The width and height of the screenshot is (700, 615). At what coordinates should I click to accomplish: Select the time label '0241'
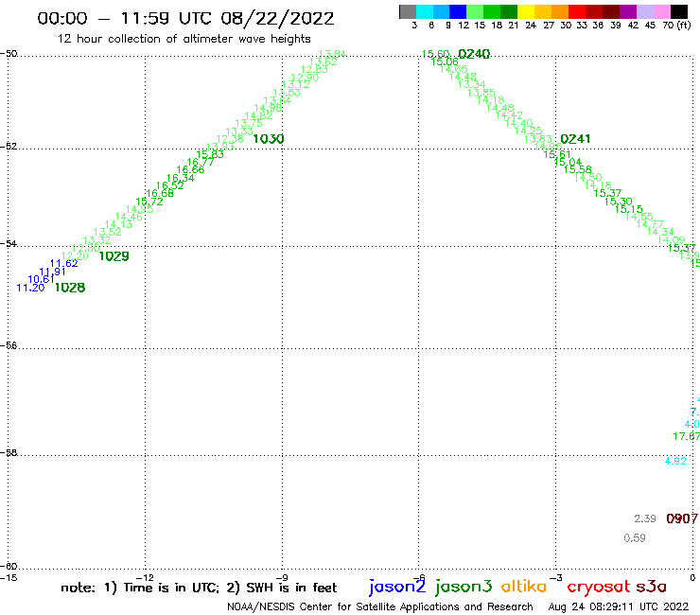575,139
